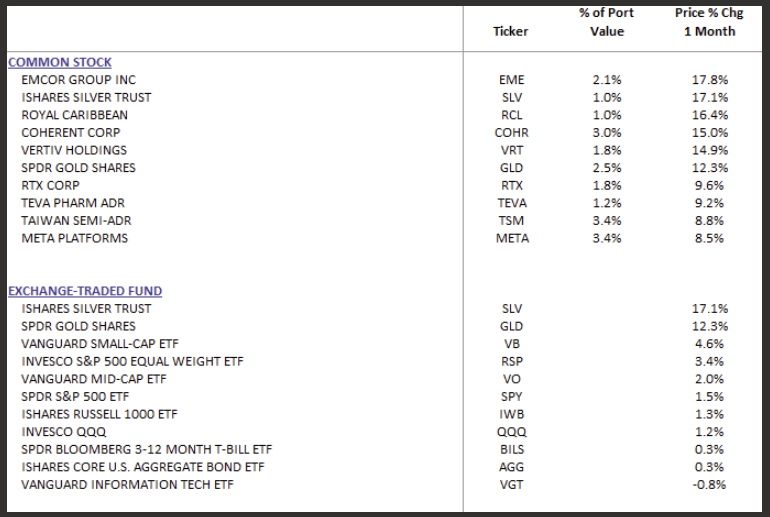The height and width of the screenshot is (517, 770).
Task: Click the QQQ ticker symbol
Action: pyautogui.click(x=510, y=432)
